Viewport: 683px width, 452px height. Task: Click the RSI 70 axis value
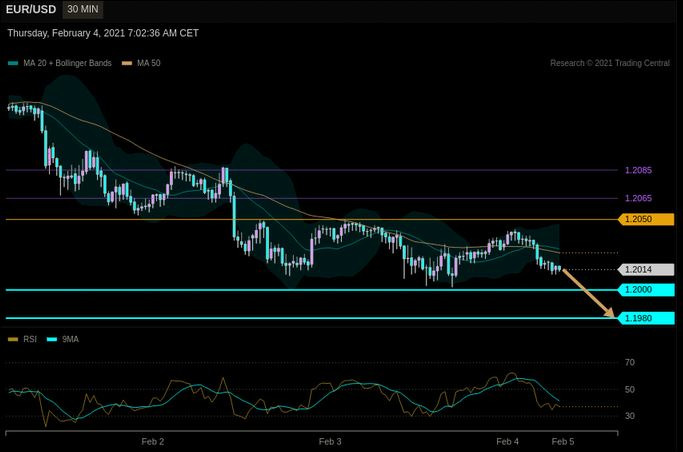tap(630, 362)
